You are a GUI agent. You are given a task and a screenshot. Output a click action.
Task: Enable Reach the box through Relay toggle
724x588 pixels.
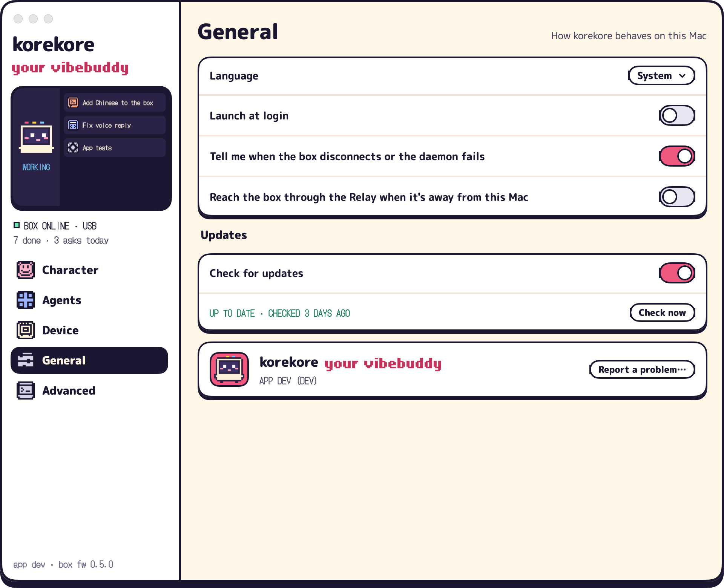point(677,197)
